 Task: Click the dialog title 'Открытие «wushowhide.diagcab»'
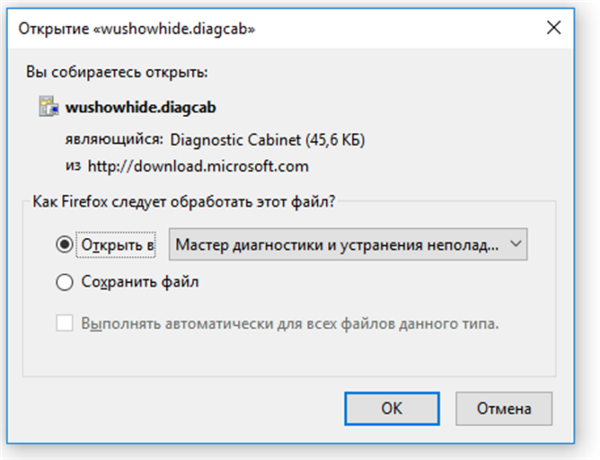(137, 29)
